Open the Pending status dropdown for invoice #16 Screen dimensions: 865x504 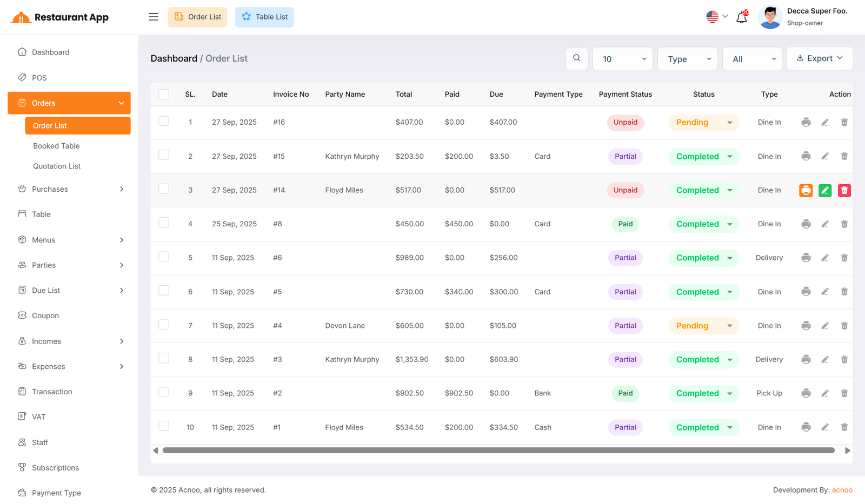pyautogui.click(x=703, y=123)
